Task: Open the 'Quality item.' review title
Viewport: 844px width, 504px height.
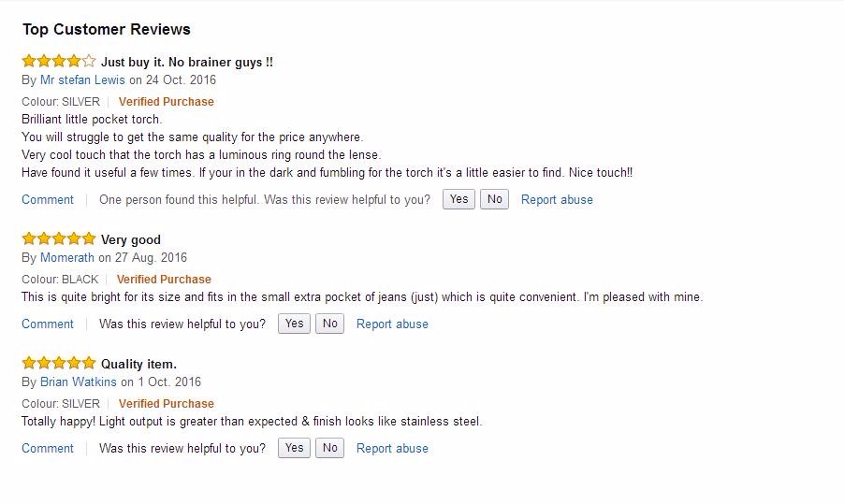Action: point(138,365)
